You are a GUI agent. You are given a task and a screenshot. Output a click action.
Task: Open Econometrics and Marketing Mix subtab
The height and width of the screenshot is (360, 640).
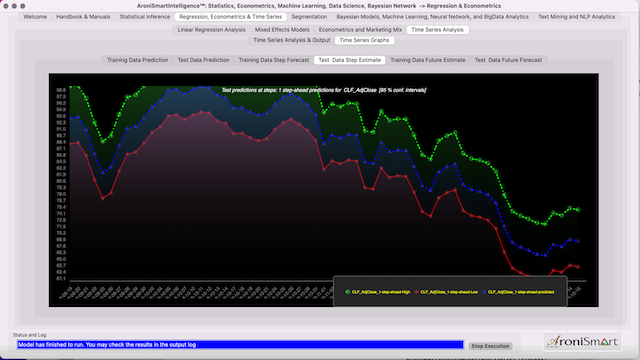click(x=360, y=30)
